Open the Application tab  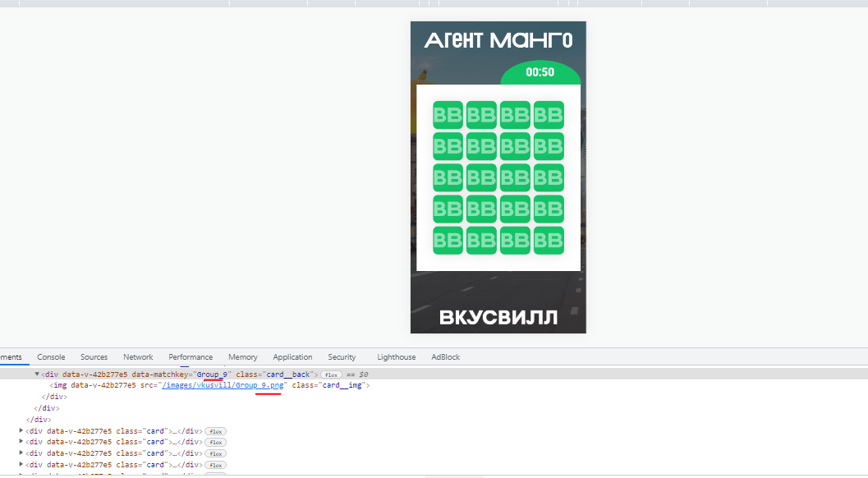[292, 357]
